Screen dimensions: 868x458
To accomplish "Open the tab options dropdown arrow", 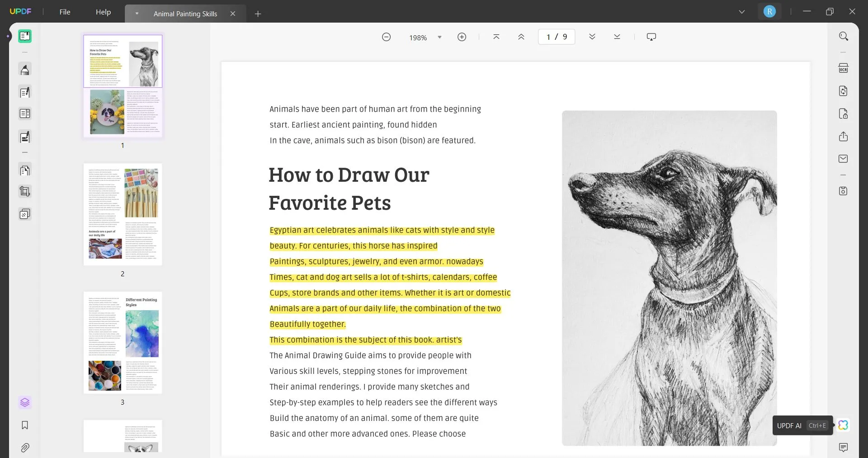I will [x=137, y=14].
